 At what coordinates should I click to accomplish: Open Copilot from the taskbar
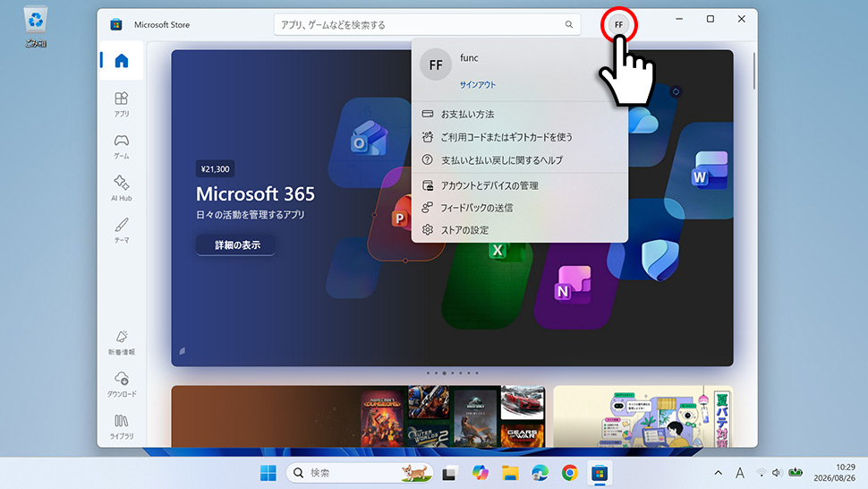[x=480, y=473]
